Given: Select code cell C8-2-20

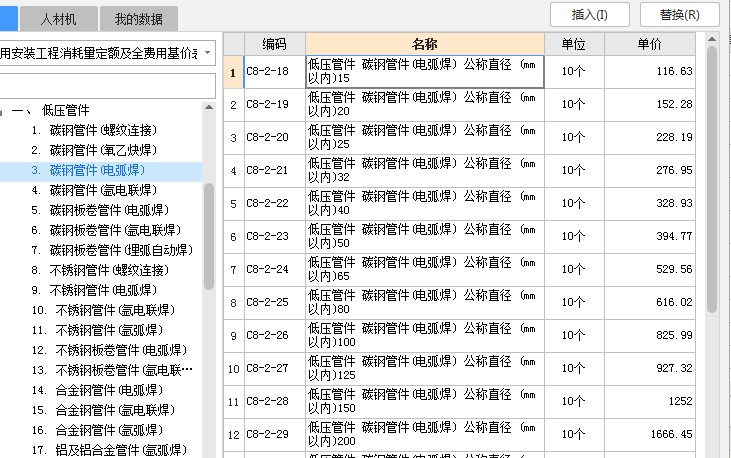Looking at the screenshot, I should point(275,138).
